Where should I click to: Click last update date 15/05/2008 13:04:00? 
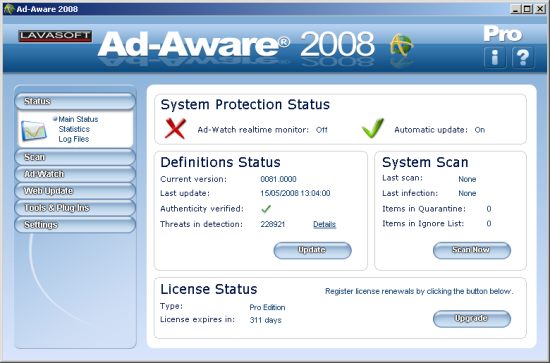pyautogui.click(x=295, y=193)
